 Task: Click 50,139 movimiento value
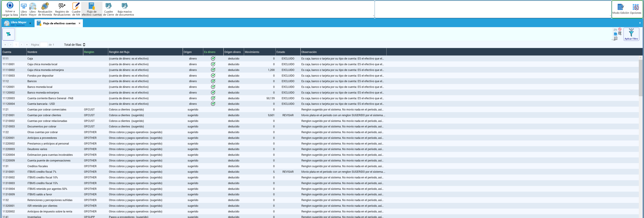pos(270,98)
